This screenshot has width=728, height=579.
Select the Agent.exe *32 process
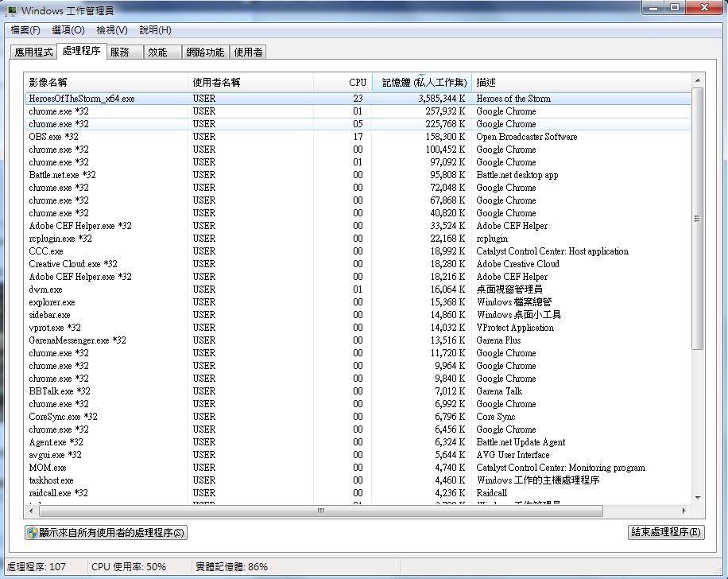(358, 442)
